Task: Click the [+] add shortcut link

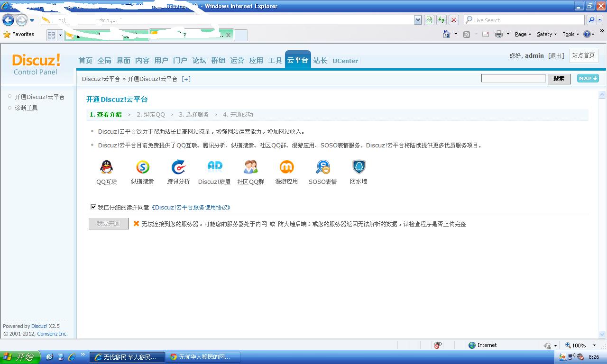Action: click(x=186, y=79)
